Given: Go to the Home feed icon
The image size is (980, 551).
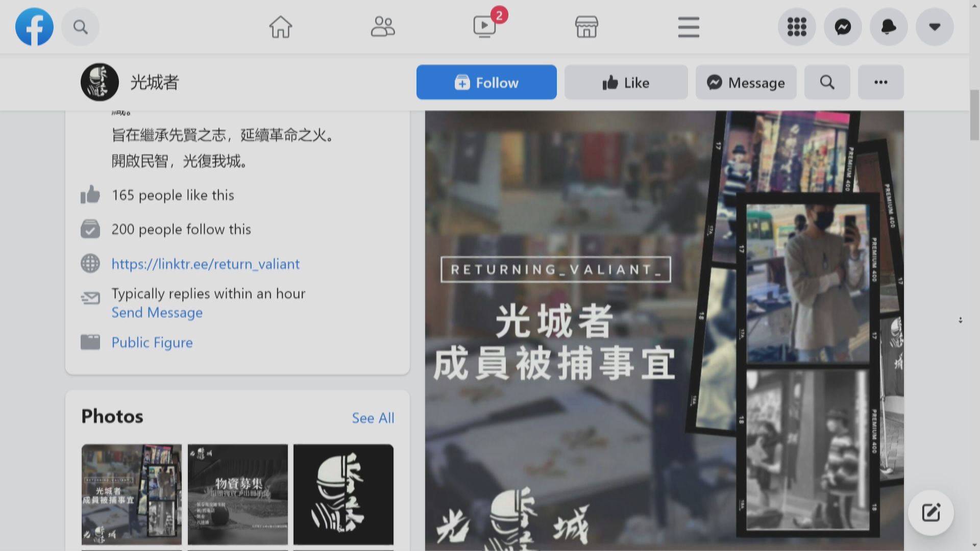Looking at the screenshot, I should [280, 27].
